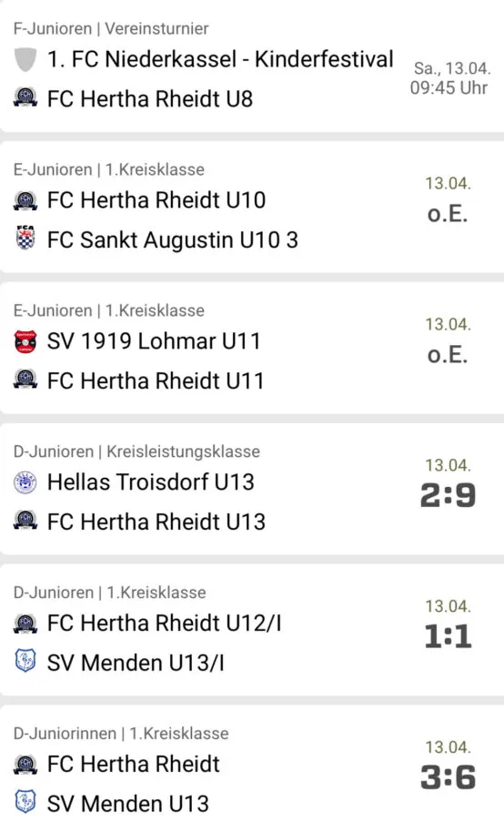Select the 2:9 match result
Image resolution: width=504 pixels, height=832 pixels.
(x=448, y=495)
